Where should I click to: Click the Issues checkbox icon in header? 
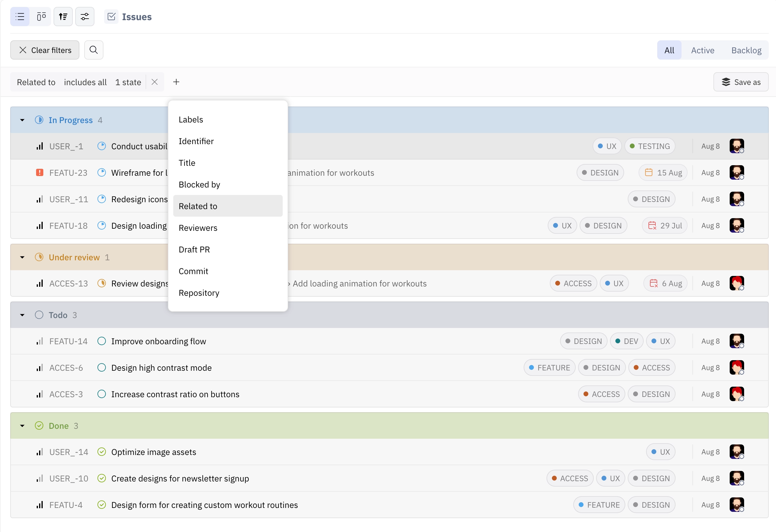[x=112, y=16]
